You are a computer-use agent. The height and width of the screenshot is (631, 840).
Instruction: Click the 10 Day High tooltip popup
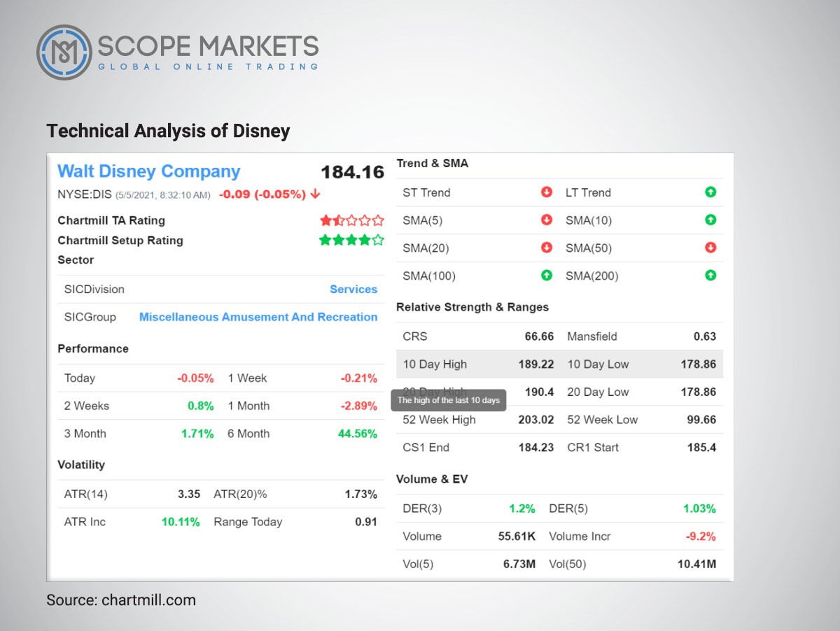point(450,400)
